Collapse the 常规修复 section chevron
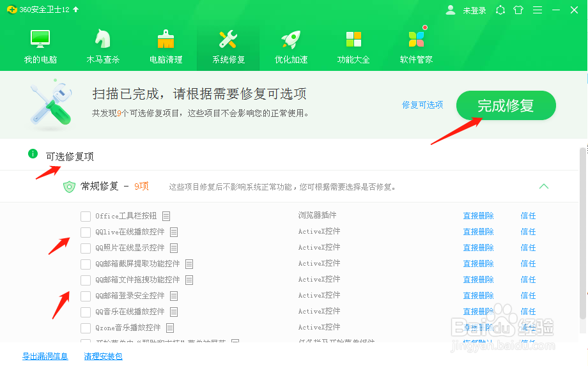The image size is (588, 366). 544,186
